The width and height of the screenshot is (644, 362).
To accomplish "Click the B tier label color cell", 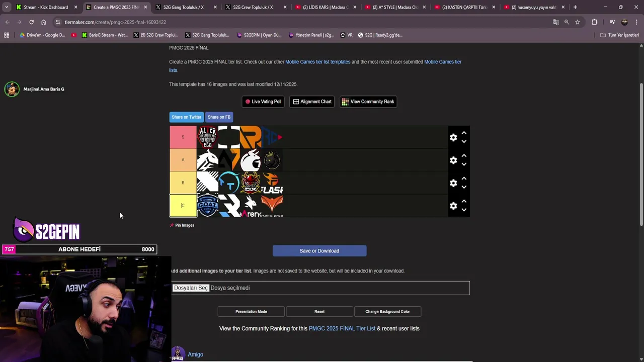I will coord(183,183).
